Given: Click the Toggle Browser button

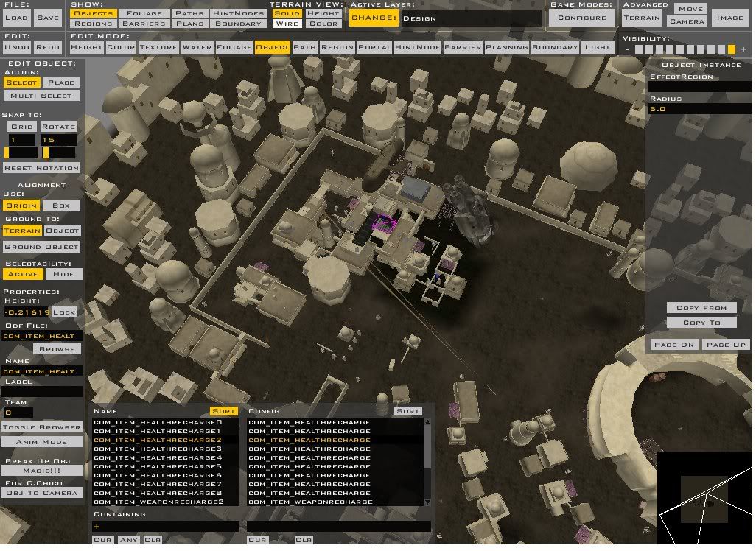Looking at the screenshot, I should pos(41,427).
